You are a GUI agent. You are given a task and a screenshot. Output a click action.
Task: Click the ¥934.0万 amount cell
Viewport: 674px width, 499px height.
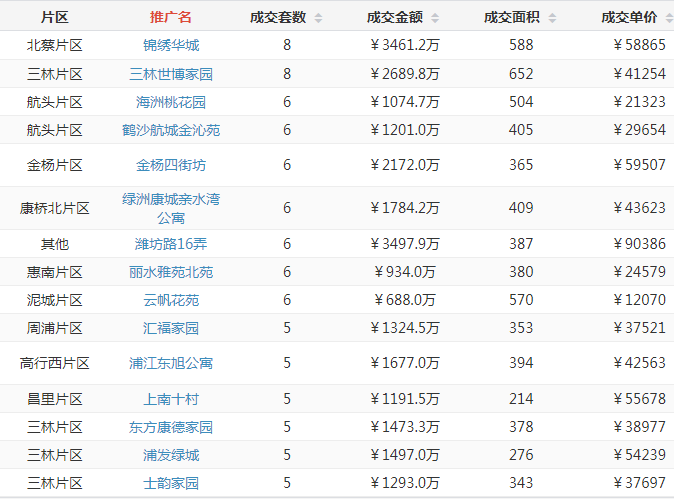click(405, 272)
